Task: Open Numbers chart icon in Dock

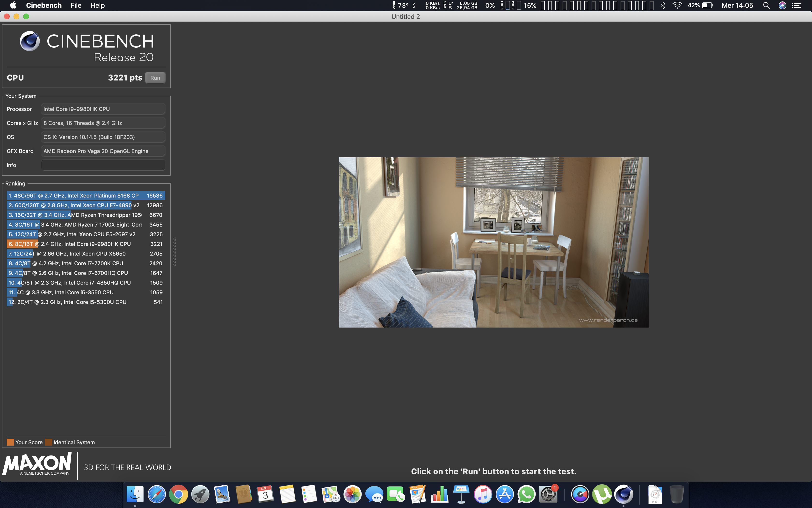Action: (x=440, y=494)
